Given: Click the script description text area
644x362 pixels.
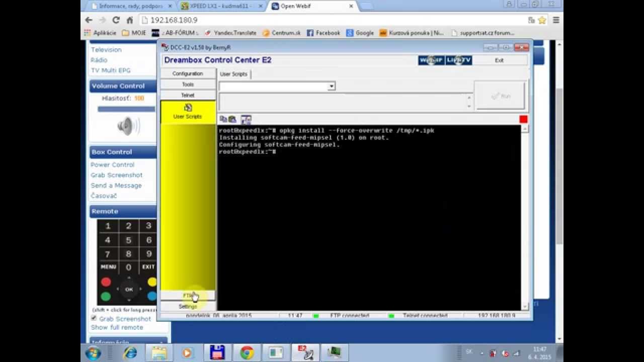Looking at the screenshot, I should (x=342, y=102).
